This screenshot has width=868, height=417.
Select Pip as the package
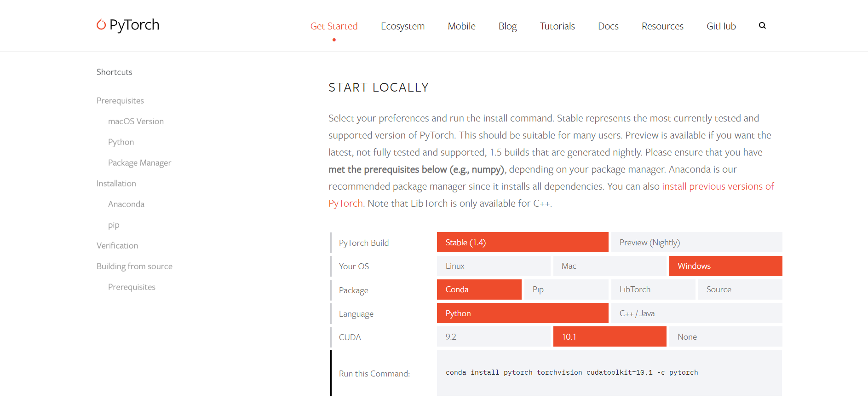click(566, 290)
